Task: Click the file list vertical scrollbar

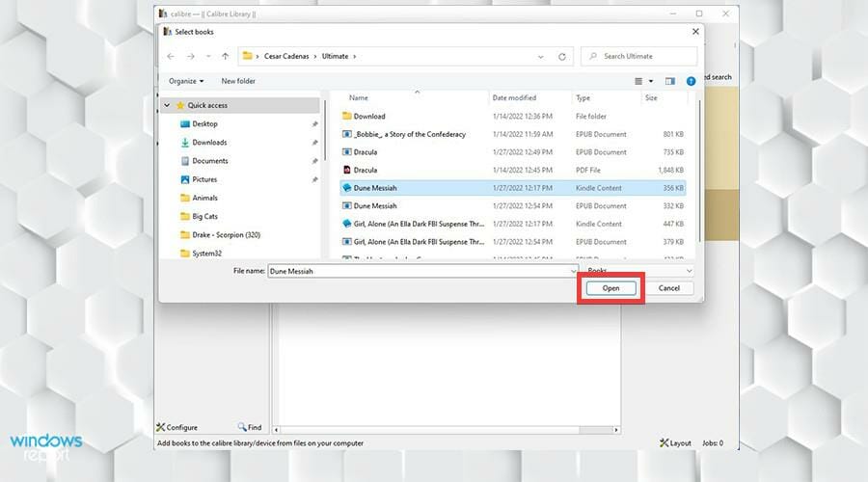Action: pyautogui.click(x=700, y=171)
